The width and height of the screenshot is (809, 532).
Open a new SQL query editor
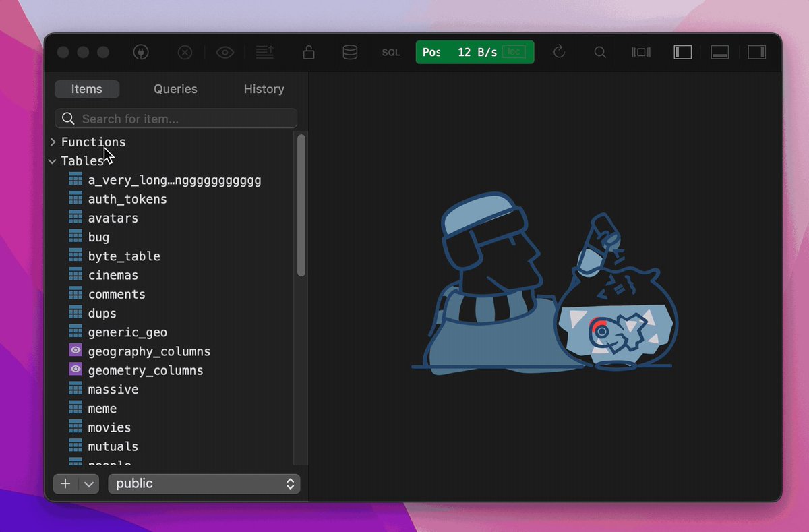(391, 52)
